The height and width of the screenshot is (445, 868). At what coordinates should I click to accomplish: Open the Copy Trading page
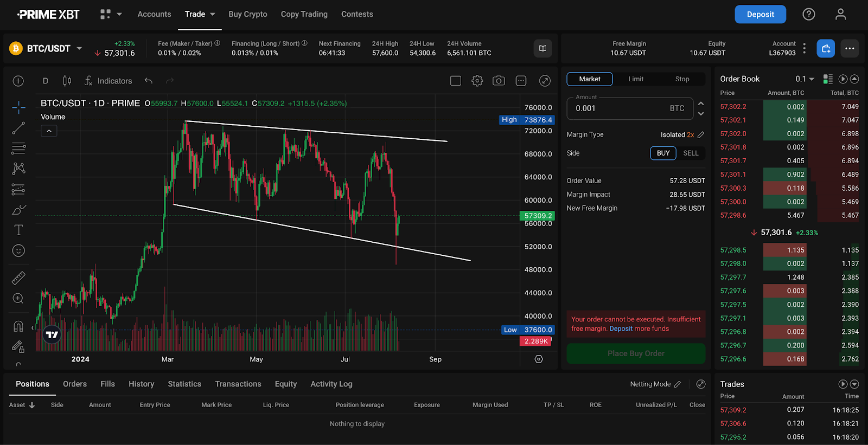tap(304, 14)
